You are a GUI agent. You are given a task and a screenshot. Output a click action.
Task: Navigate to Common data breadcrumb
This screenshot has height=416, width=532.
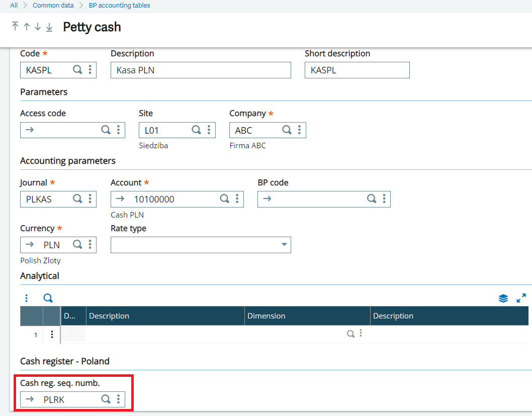click(x=53, y=6)
